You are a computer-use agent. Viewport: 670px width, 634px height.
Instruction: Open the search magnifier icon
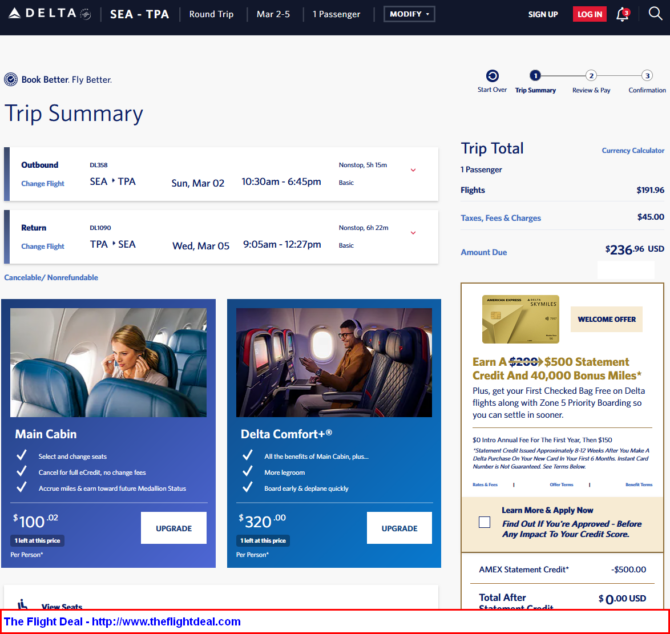[x=655, y=14]
